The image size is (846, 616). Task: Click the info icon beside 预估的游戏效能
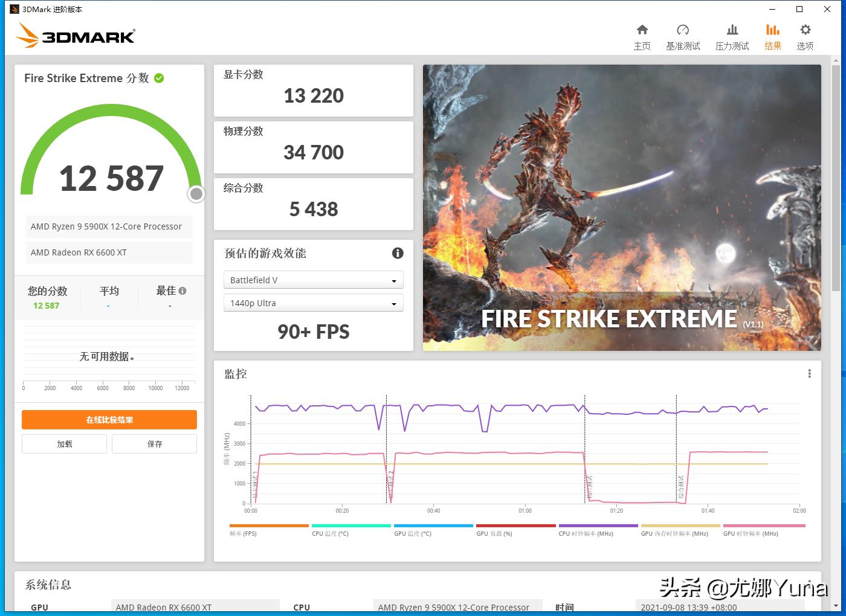(x=397, y=253)
